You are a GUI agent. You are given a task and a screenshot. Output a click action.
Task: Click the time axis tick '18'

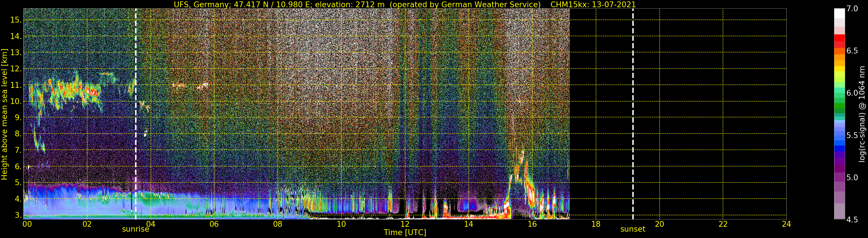[x=596, y=224]
